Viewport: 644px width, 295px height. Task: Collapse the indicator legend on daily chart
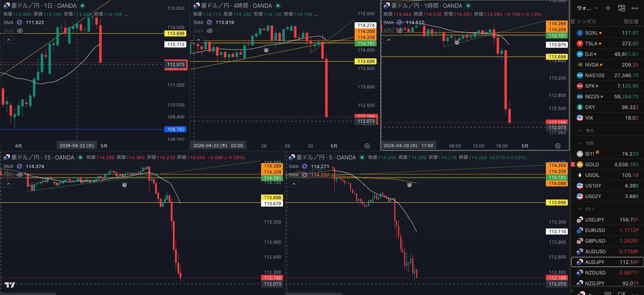(9, 40)
